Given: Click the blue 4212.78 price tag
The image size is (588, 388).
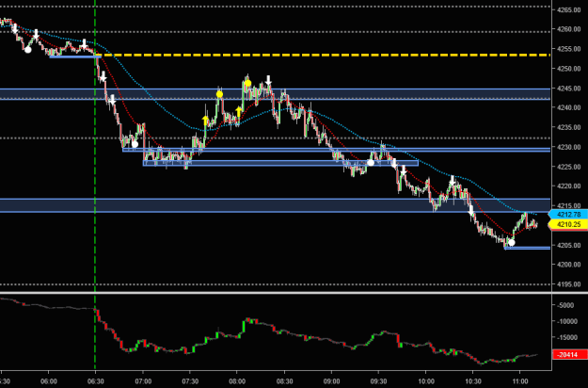Looking at the screenshot, I should [568, 215].
